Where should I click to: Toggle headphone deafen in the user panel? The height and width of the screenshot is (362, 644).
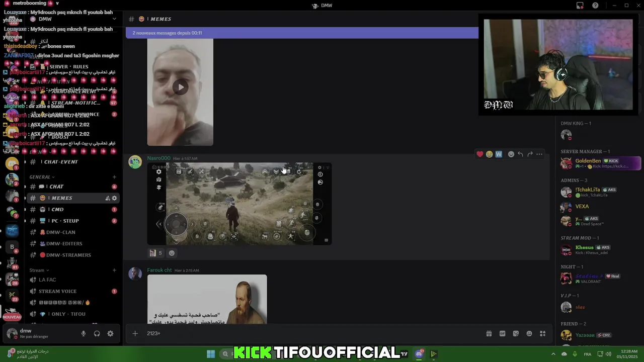[x=97, y=333]
